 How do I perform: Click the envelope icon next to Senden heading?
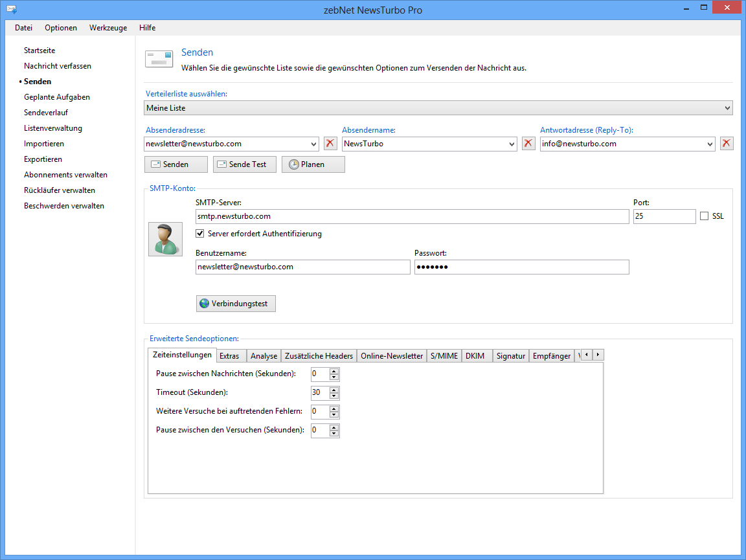click(159, 60)
